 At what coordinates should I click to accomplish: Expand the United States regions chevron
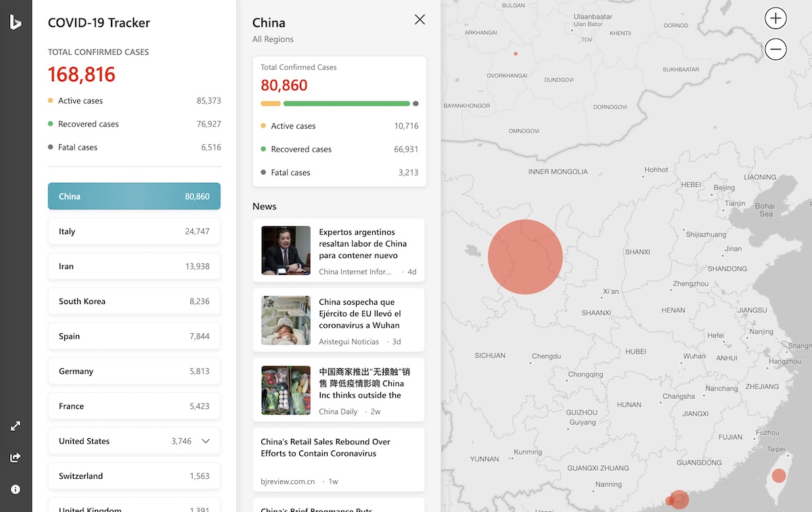[x=206, y=441]
